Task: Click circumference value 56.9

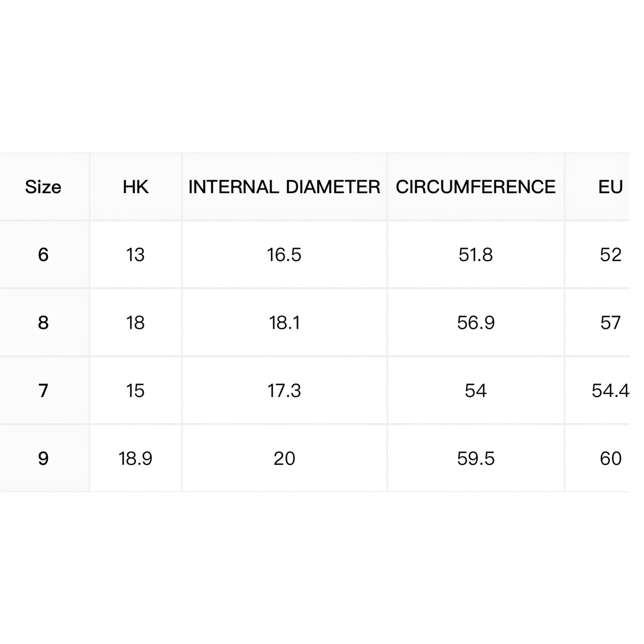Action: coord(476,323)
